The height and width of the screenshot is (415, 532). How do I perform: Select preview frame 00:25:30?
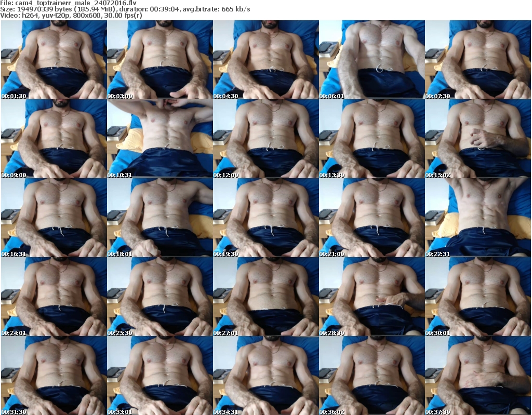coord(160,297)
